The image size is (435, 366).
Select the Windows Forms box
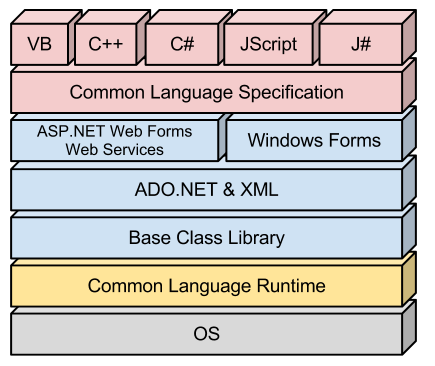[314, 140]
